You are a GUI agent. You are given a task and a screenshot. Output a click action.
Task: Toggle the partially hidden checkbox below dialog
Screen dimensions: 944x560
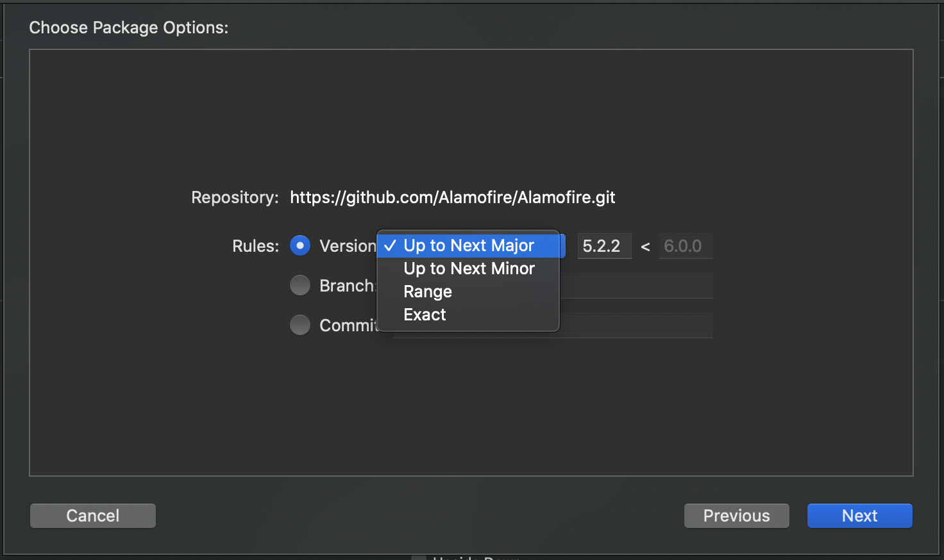(x=419, y=557)
